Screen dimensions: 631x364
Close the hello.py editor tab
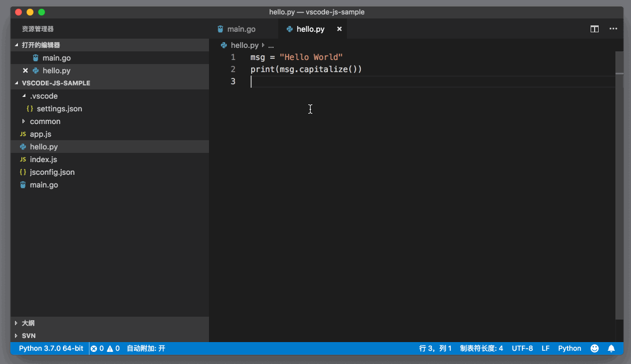(339, 29)
